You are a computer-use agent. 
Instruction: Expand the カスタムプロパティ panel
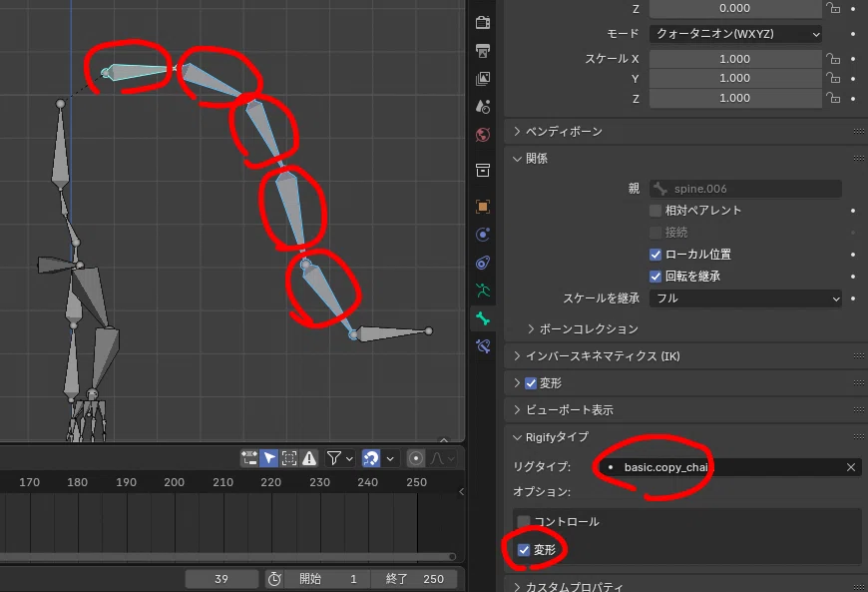pyautogui.click(x=517, y=586)
